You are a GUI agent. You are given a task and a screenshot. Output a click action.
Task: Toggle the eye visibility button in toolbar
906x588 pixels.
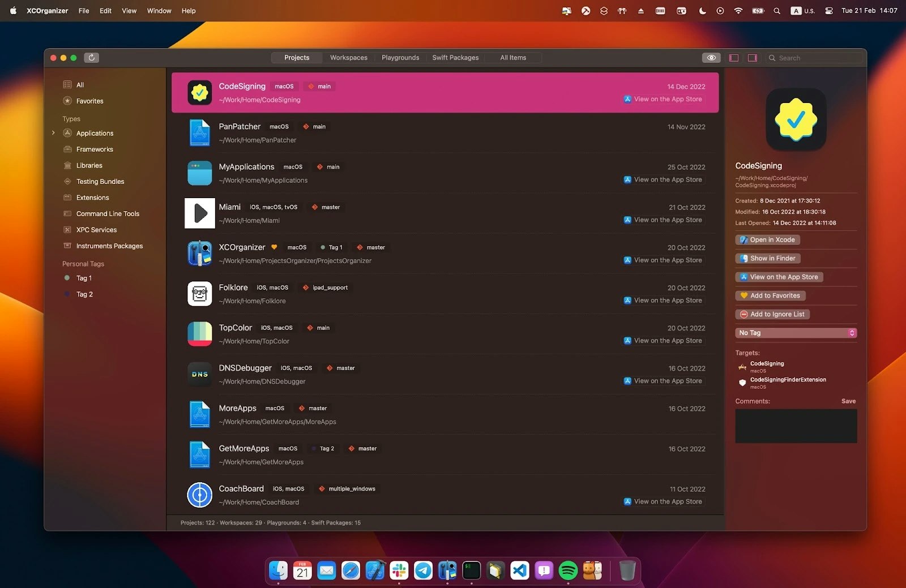tap(711, 58)
